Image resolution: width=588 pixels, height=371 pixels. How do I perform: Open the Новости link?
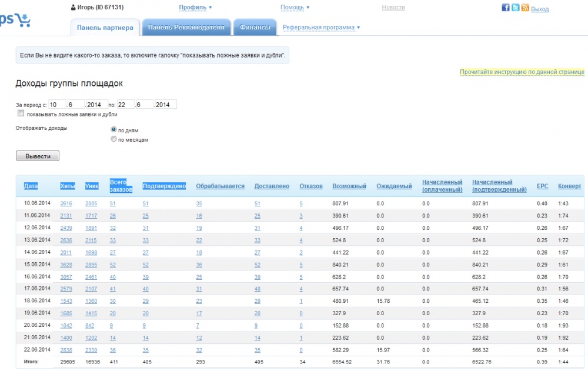point(393,7)
